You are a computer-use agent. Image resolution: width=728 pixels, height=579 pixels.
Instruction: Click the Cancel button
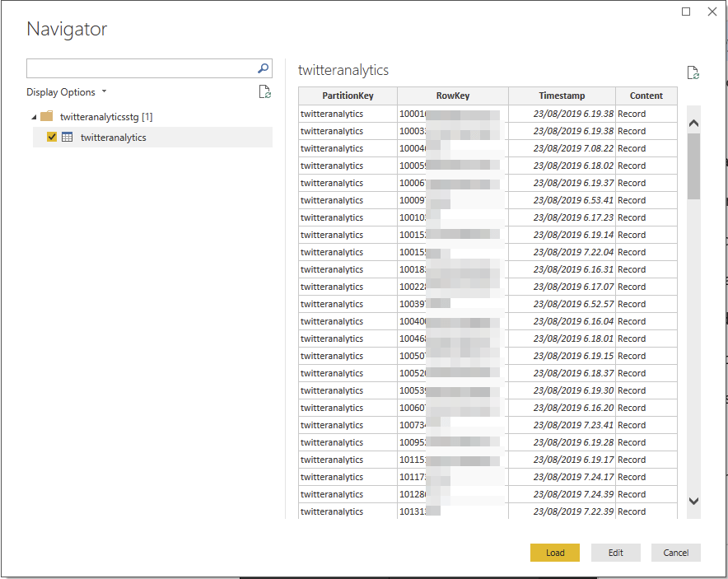[675, 553]
